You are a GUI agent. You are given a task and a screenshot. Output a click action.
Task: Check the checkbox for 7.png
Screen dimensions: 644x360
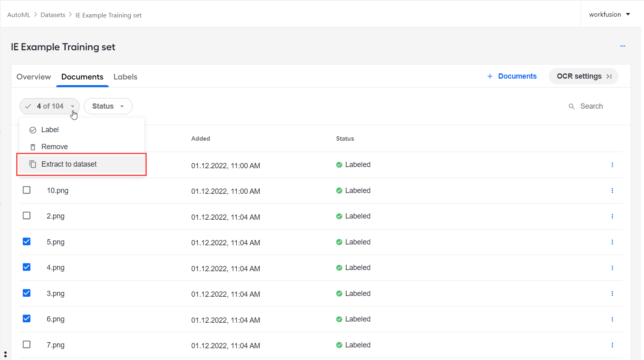coord(27,345)
